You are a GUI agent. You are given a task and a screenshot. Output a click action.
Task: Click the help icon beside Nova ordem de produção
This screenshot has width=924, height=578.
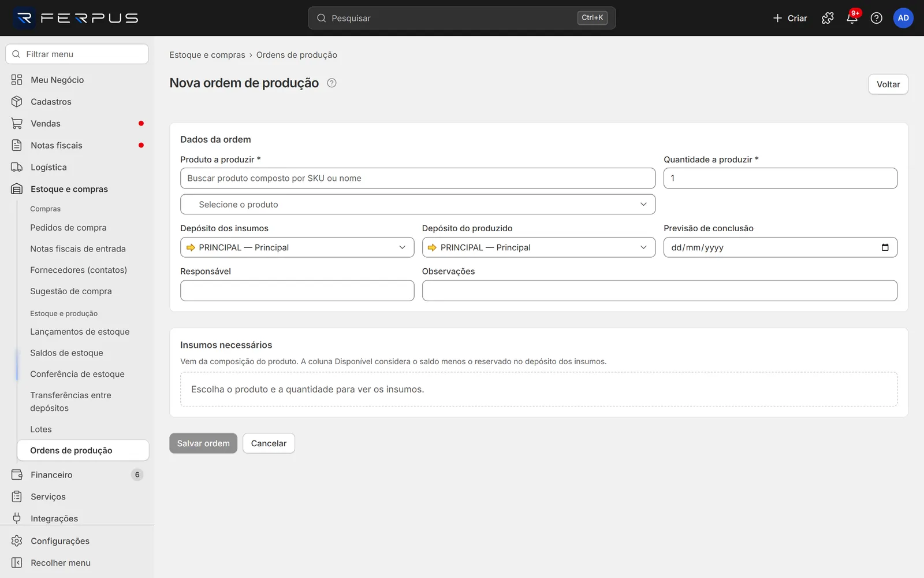point(331,83)
